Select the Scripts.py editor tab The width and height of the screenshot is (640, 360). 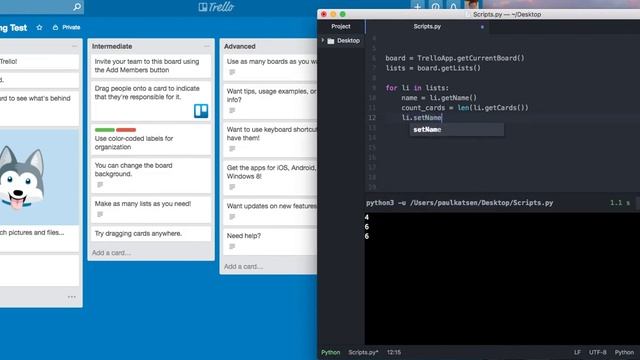427,27
